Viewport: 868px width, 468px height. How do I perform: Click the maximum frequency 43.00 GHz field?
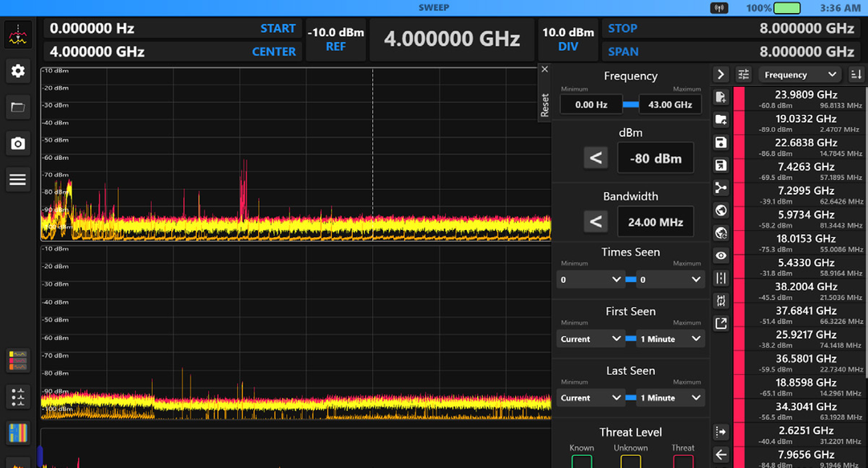coord(670,105)
